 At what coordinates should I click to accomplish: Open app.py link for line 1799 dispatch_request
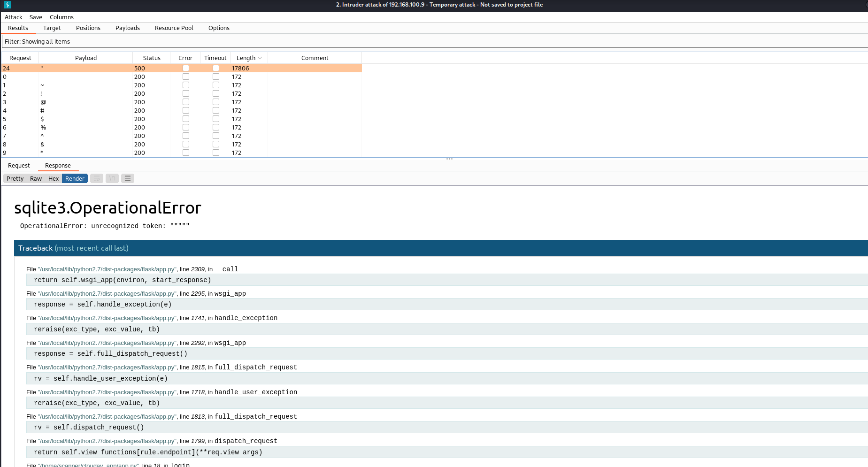coord(107,441)
